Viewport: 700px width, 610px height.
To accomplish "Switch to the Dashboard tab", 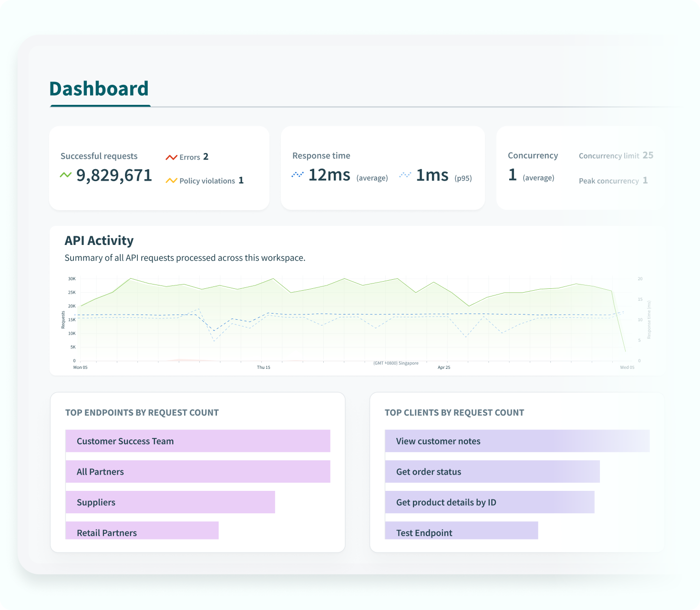I will 99,89.
